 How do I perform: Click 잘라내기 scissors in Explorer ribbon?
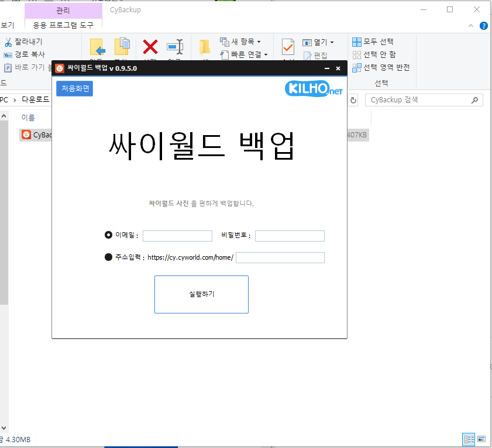pyautogui.click(x=23, y=42)
